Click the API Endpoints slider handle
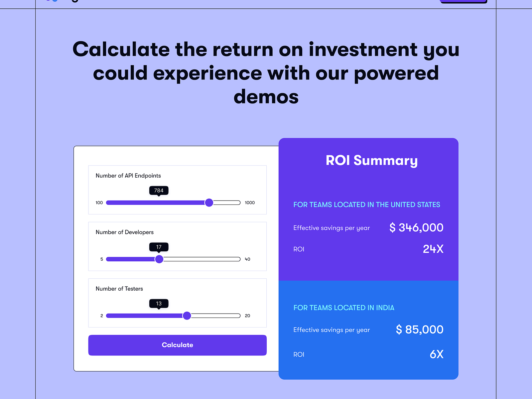This screenshot has width=532, height=399. [x=209, y=202]
